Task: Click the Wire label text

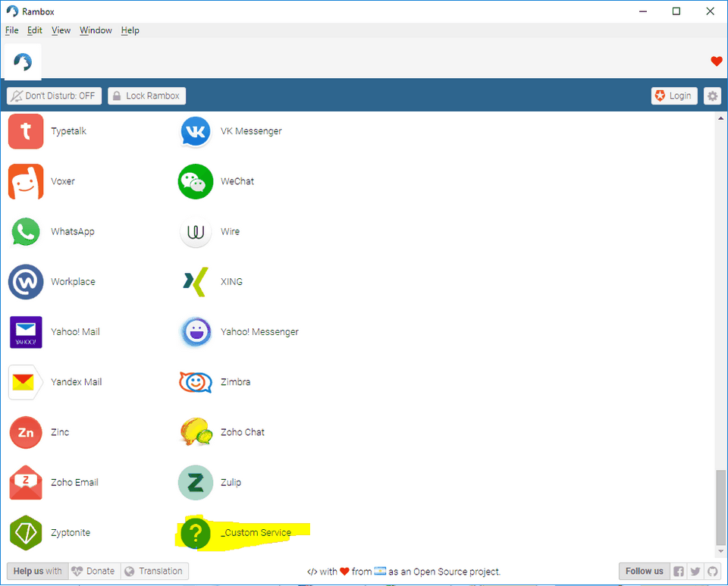Action: pos(231,231)
